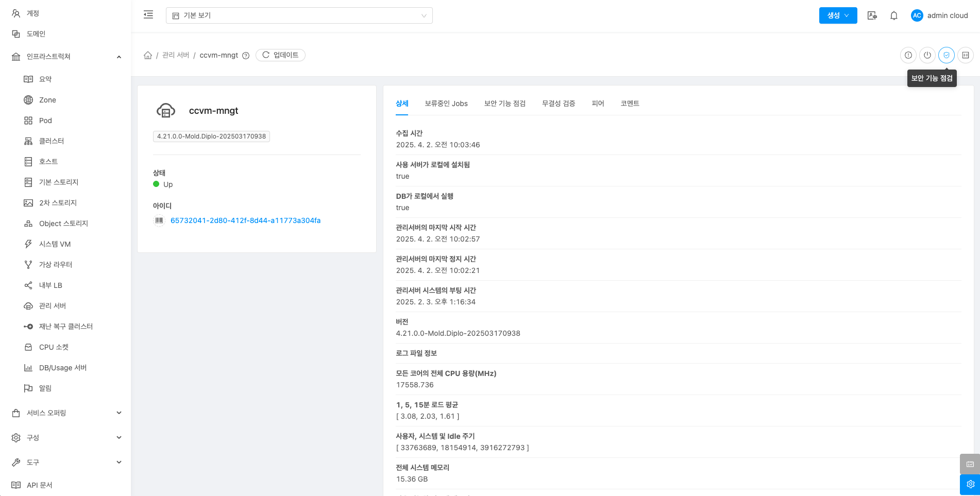This screenshot has height=496, width=980.
Task: Select 시스템 VM in the sidebar
Action: [55, 244]
